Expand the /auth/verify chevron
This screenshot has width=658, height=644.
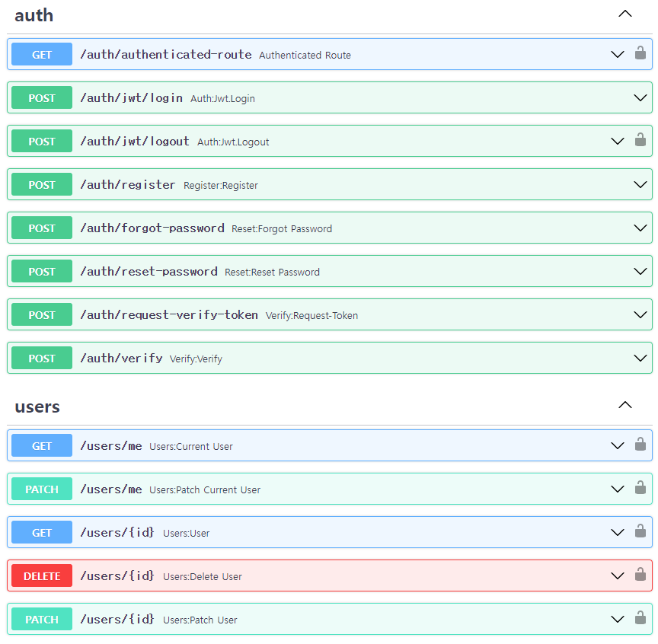640,358
